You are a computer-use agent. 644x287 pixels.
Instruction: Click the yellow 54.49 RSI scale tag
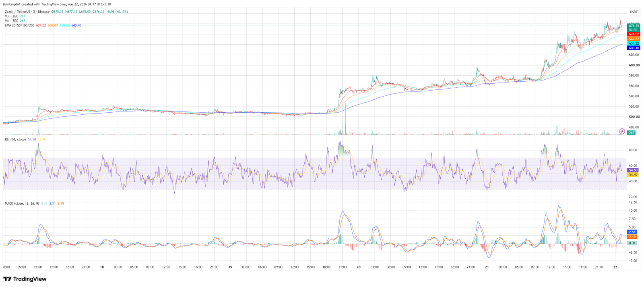coord(633,175)
